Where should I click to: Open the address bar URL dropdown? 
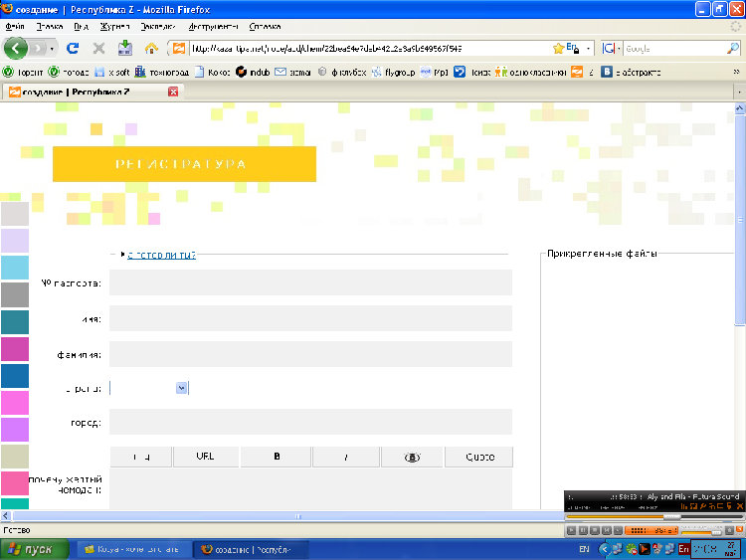[x=589, y=48]
